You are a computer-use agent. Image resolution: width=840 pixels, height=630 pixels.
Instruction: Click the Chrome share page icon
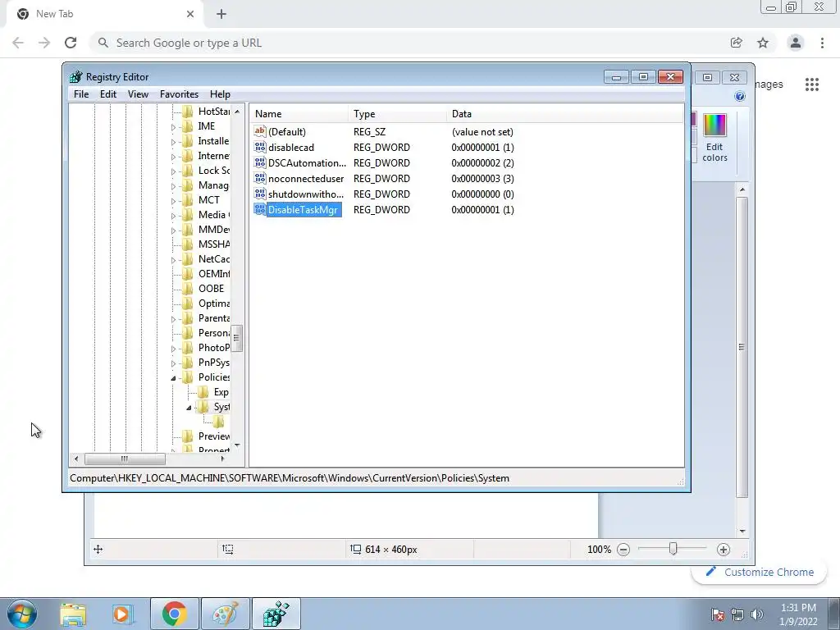pos(737,43)
